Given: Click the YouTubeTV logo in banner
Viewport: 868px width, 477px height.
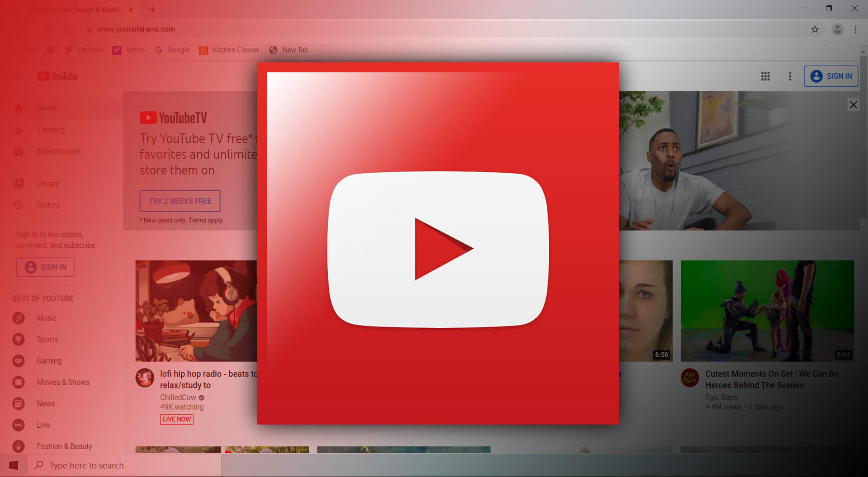Looking at the screenshot, I should (x=173, y=118).
